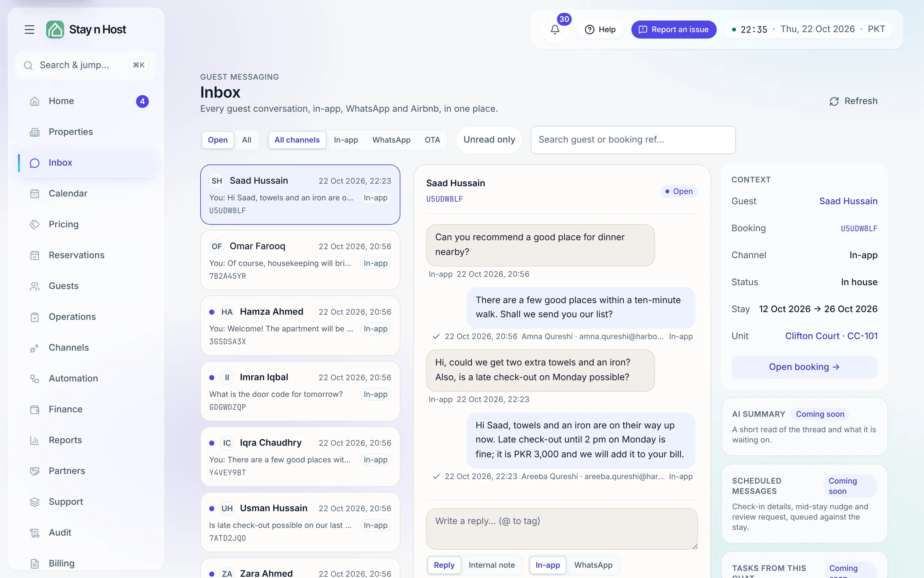Switch composer to Internal note mode

pyautogui.click(x=492, y=565)
